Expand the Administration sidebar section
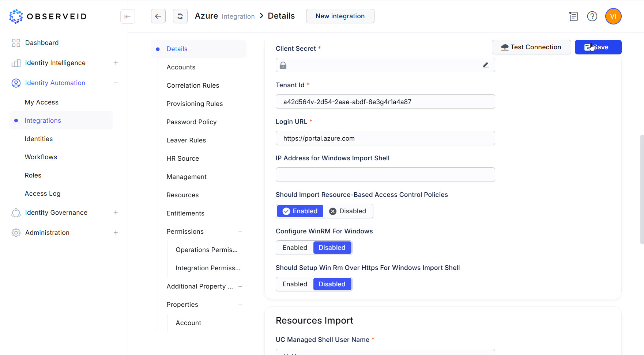Viewport: 644px width, 355px height. 116,233
